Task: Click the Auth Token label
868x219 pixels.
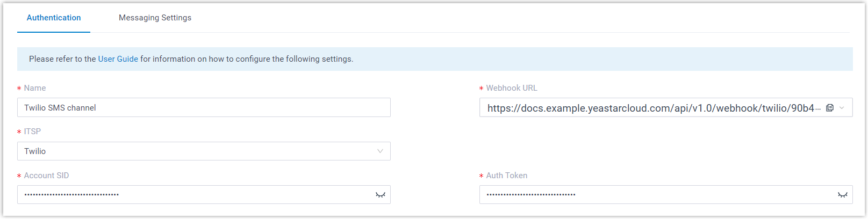Action: coord(507,176)
